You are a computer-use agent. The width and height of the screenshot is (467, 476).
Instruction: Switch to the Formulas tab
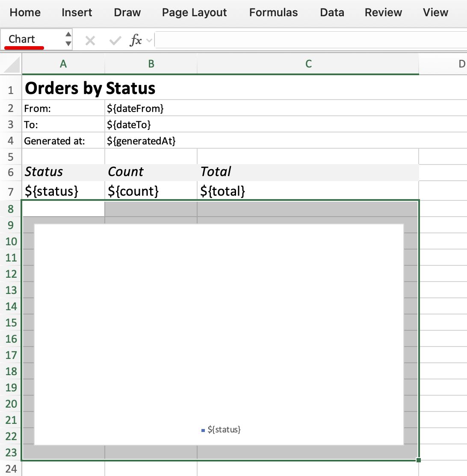(273, 12)
